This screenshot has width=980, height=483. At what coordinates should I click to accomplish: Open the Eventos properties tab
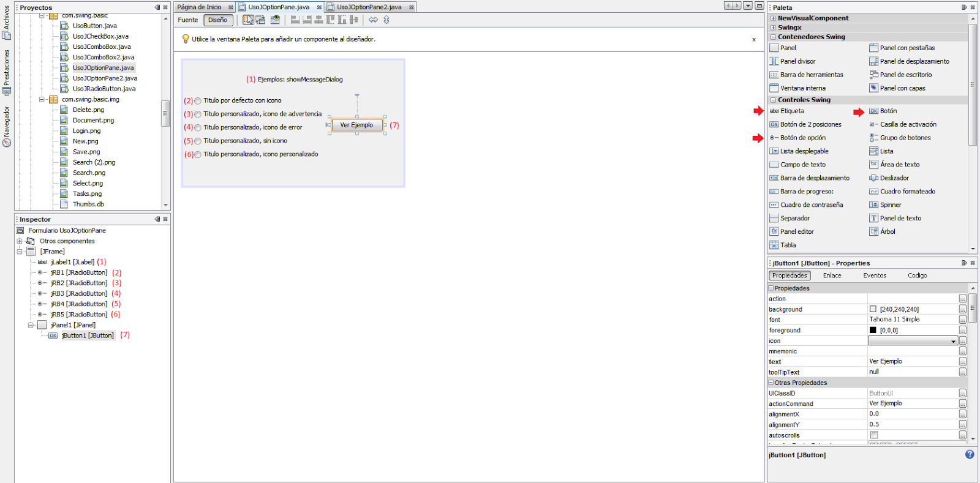pyautogui.click(x=875, y=275)
